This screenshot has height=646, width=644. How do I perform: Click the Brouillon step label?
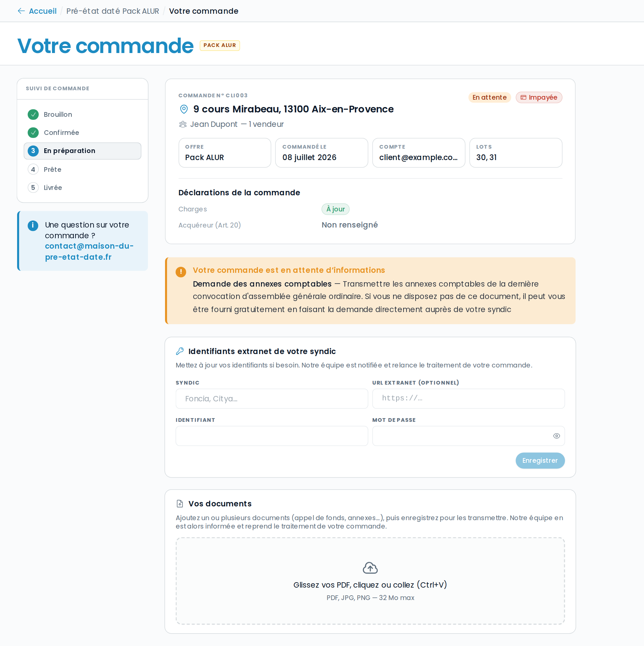tap(58, 114)
